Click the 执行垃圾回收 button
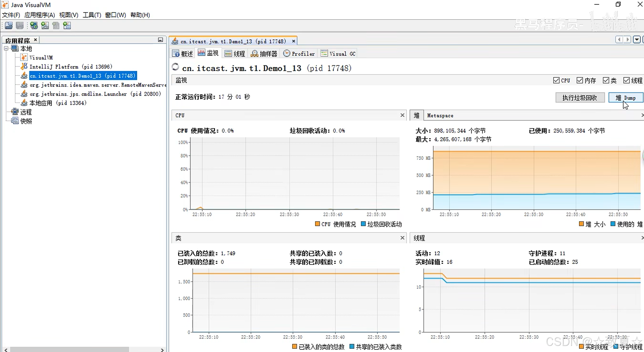The width and height of the screenshot is (644, 352). click(580, 98)
